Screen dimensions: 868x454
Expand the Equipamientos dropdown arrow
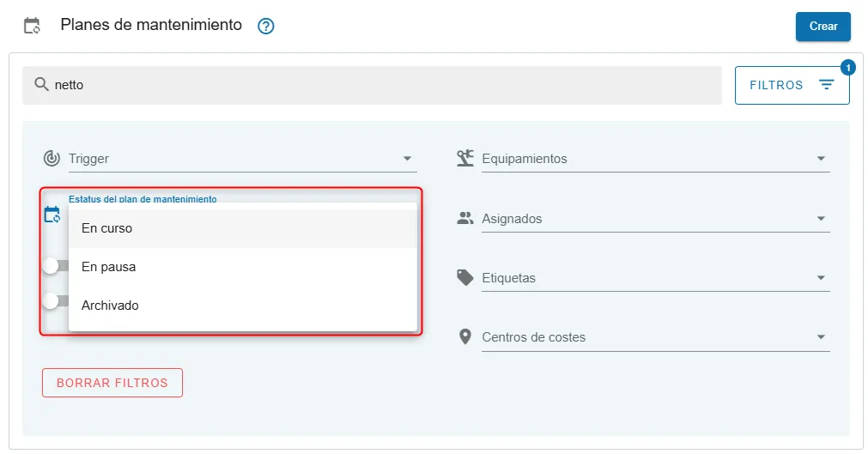point(821,159)
